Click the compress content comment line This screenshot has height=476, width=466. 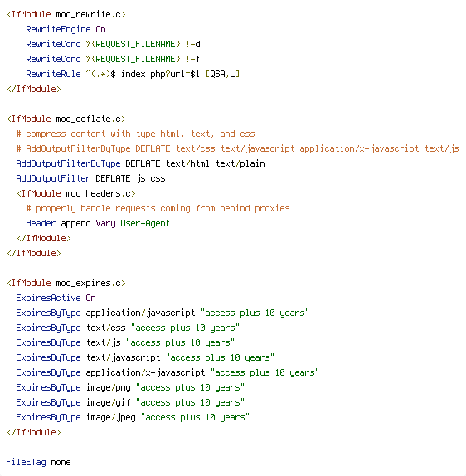pyautogui.click(x=135, y=134)
